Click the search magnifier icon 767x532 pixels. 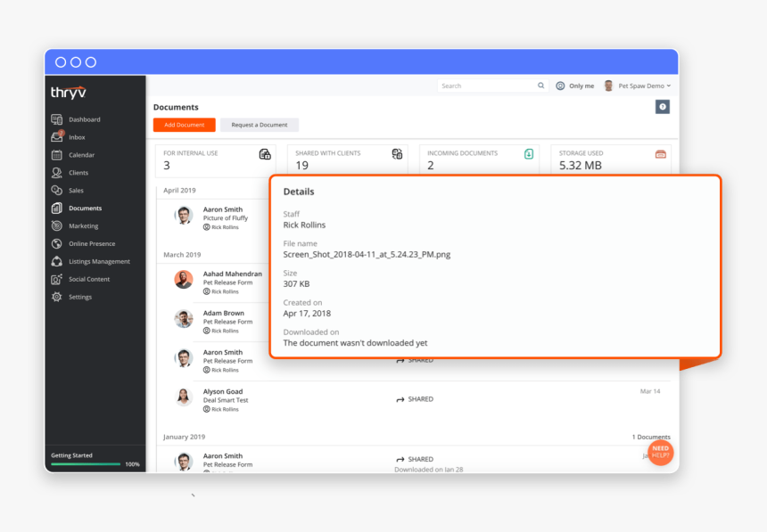541,86
